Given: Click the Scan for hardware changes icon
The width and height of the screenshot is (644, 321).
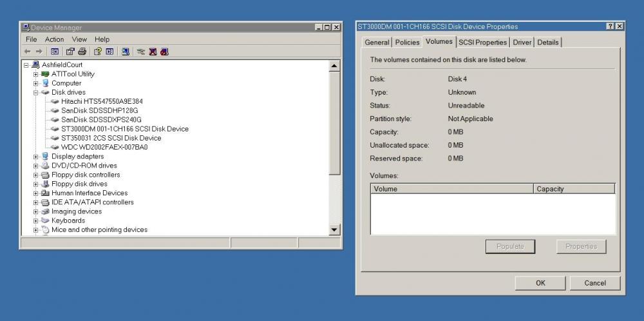Looking at the screenshot, I should coord(125,52).
